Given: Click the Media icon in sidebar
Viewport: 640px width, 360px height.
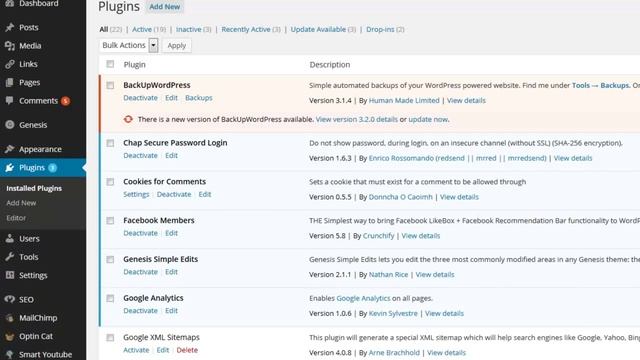Looking at the screenshot, I should pyautogui.click(x=10, y=46).
